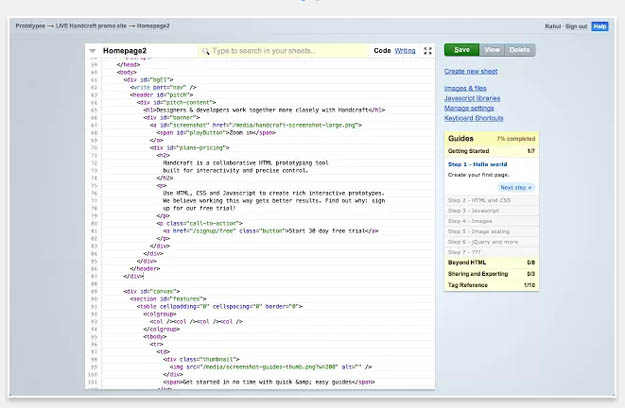Open Step 1 - Hello world guide
The height and width of the screenshot is (408, 625).
[x=477, y=164]
